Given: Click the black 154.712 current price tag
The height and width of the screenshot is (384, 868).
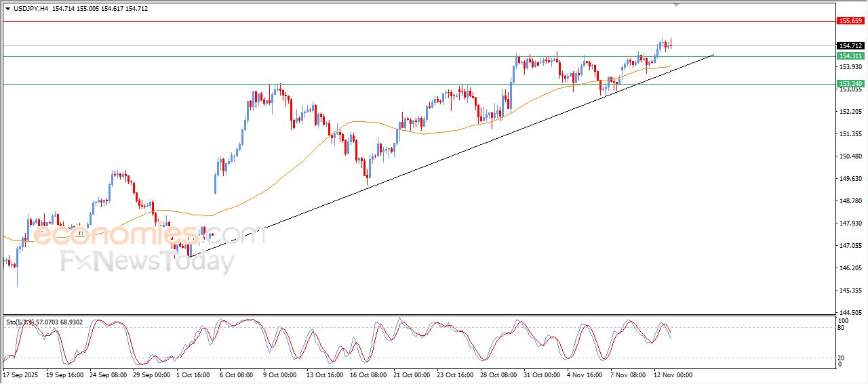Looking at the screenshot, I should point(850,46).
